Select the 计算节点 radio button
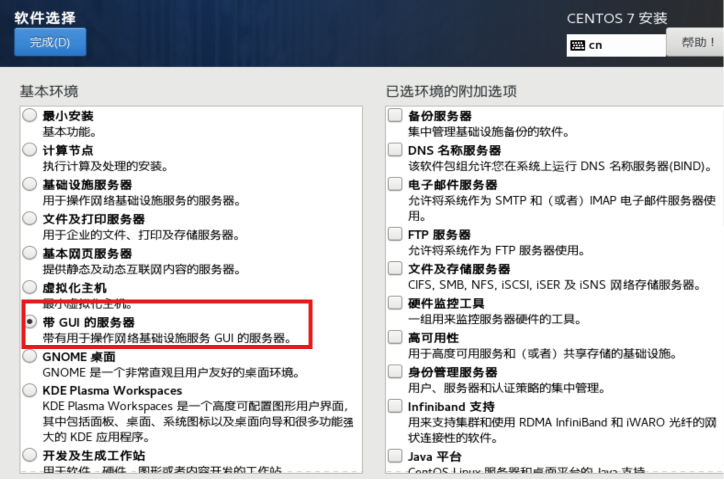The width and height of the screenshot is (724, 480). tap(30, 150)
